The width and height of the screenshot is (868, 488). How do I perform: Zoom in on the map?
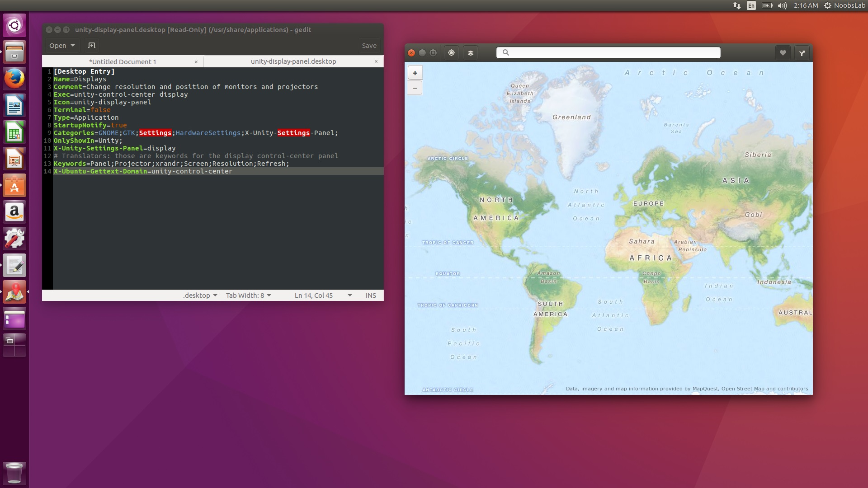click(x=415, y=73)
